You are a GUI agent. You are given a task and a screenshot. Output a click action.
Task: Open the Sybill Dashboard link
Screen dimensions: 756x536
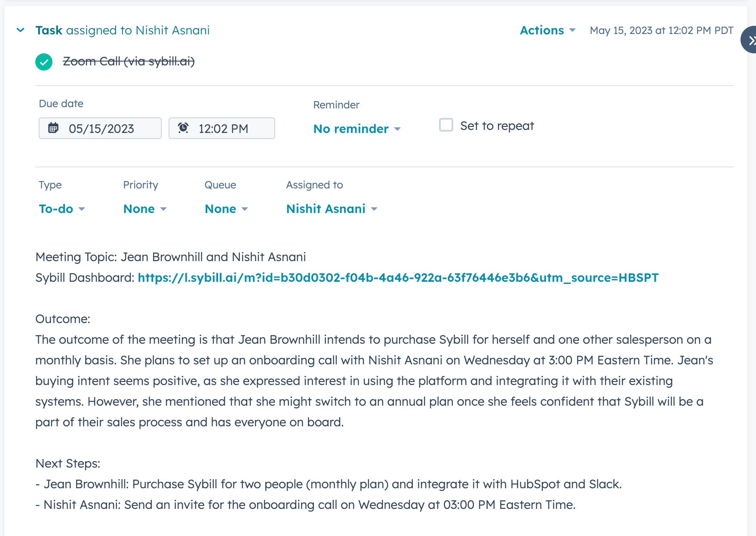[x=398, y=277]
